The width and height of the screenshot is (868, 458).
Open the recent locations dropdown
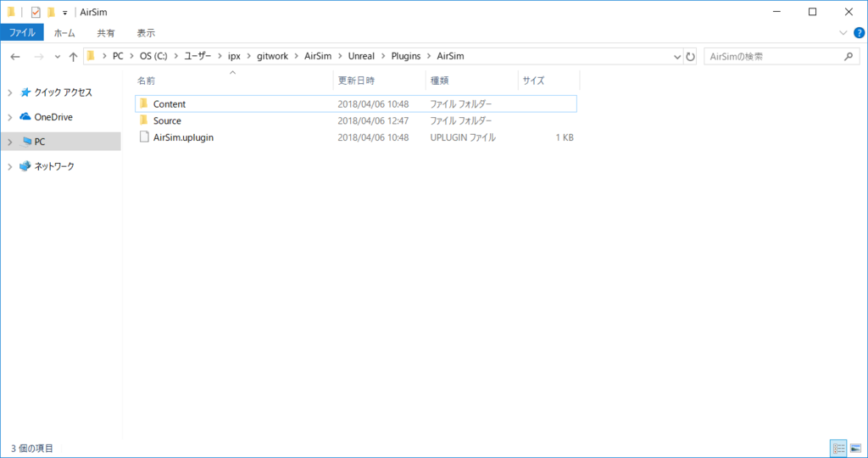[x=58, y=57]
